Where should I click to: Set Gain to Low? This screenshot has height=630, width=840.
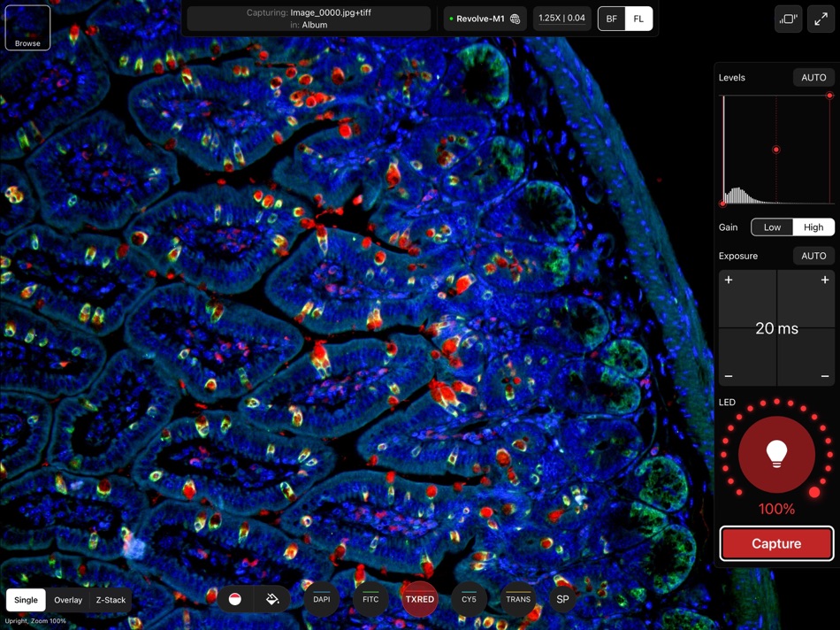(x=772, y=227)
